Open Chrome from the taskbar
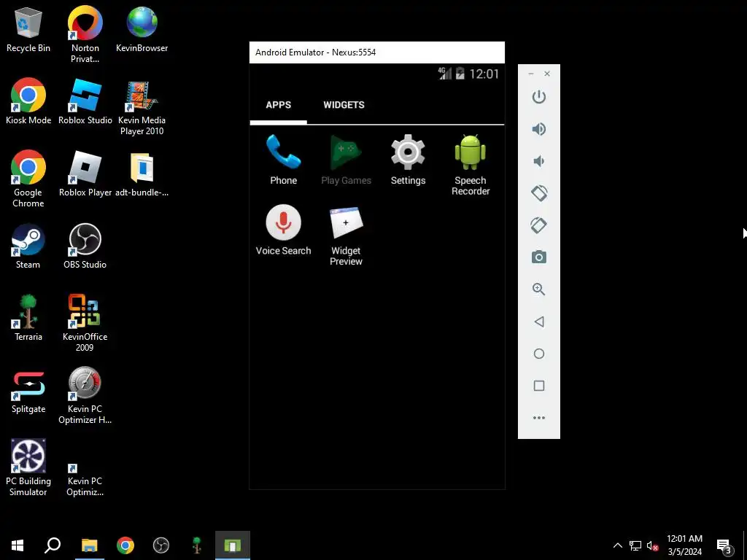Viewport: 747px width, 560px height. [125, 545]
